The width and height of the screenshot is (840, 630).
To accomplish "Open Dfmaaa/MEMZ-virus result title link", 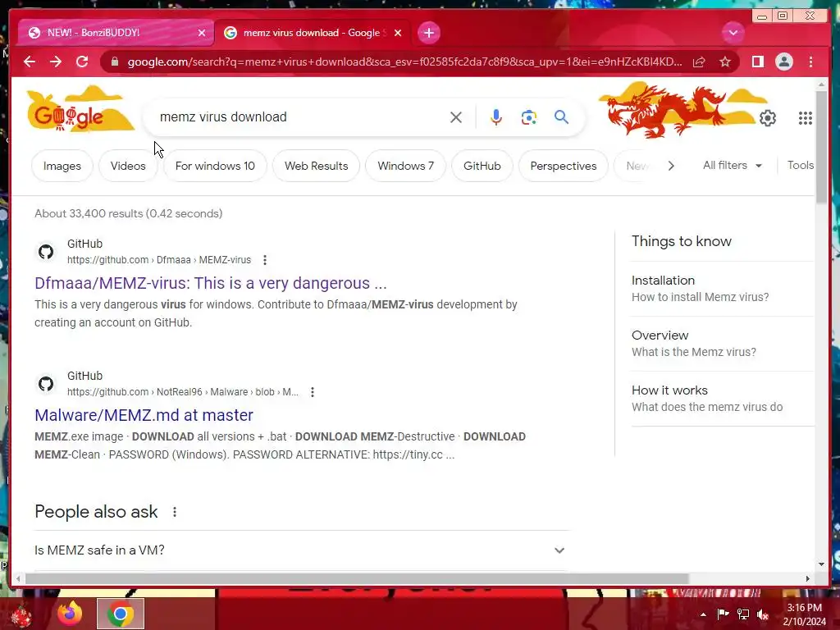I will pos(211,283).
